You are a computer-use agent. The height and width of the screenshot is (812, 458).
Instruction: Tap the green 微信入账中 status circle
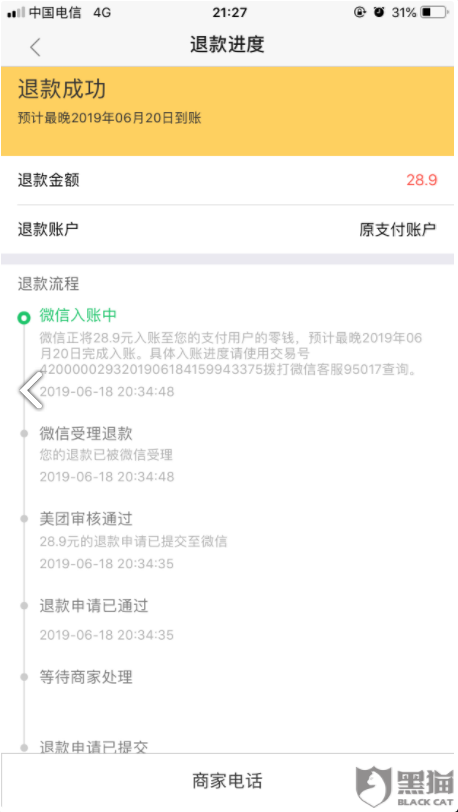23,317
